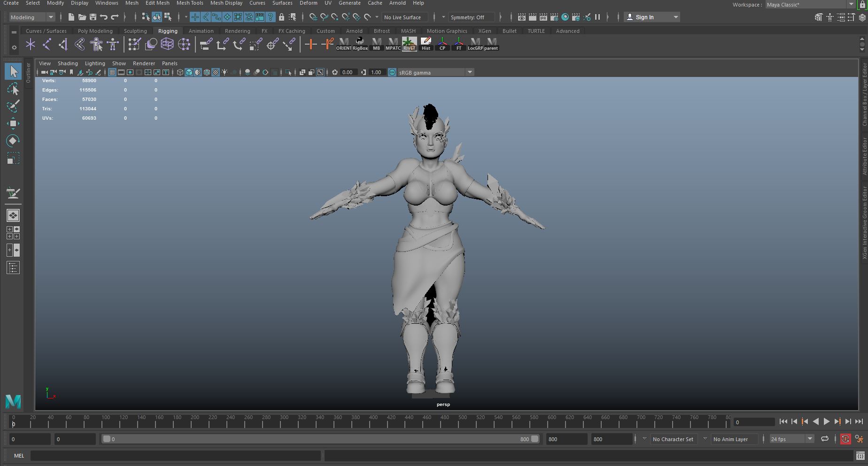This screenshot has height=466, width=868.
Task: Click the Lattice deformer icon on the shelf
Action: (167, 45)
